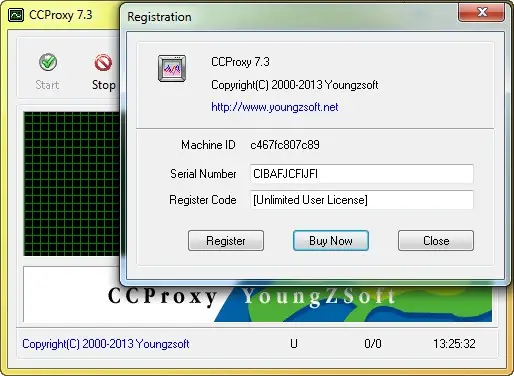This screenshot has height=376, width=514.
Task: Click the Close button in the dialog
Action: coord(436,240)
